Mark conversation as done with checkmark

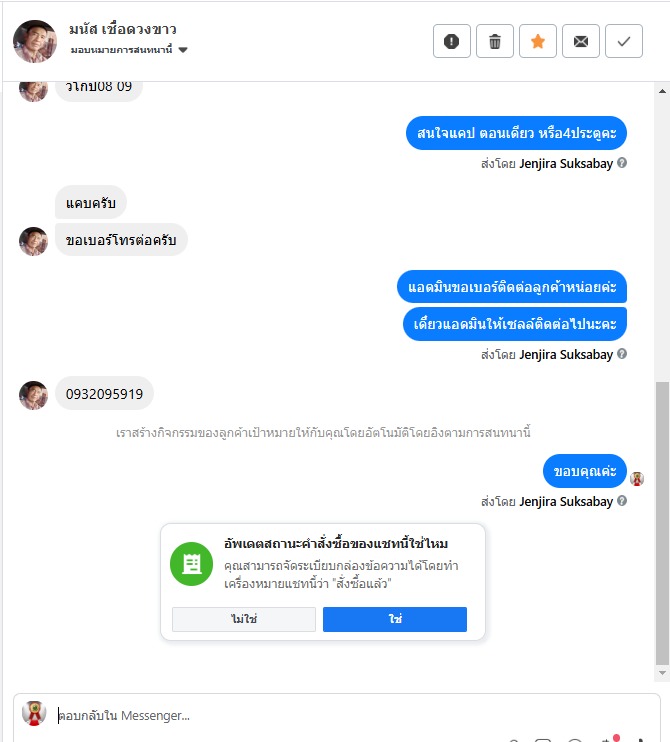pos(624,41)
